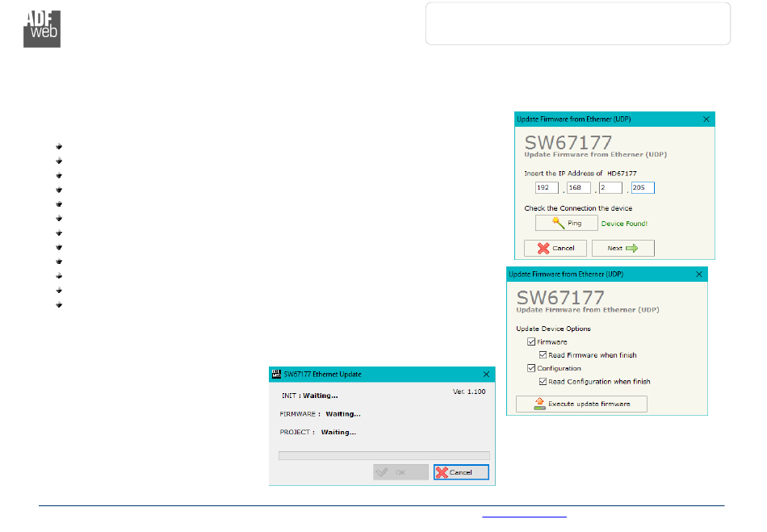Click the fourth IP octet field 205
The width and height of the screenshot is (767, 532).
tap(643, 188)
